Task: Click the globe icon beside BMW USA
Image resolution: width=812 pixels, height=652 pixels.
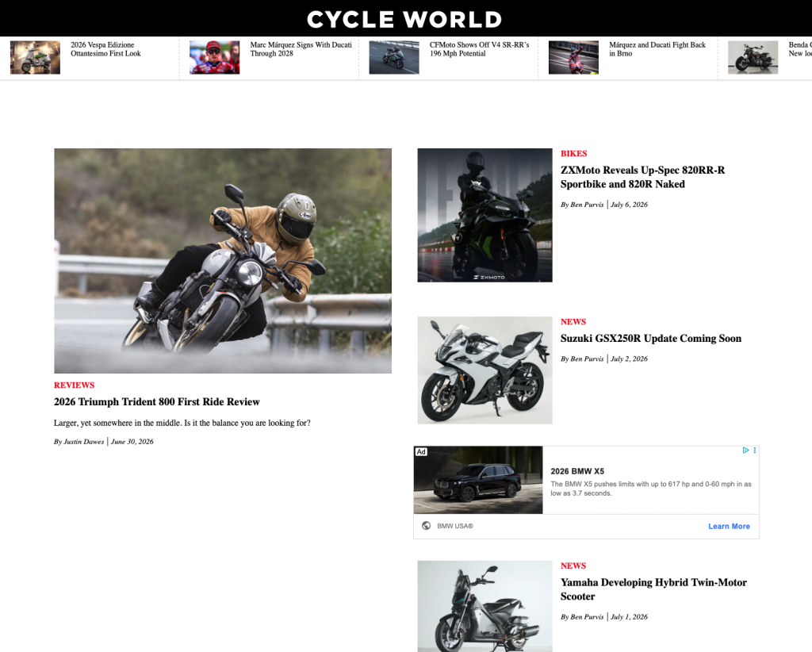Action: [x=426, y=526]
